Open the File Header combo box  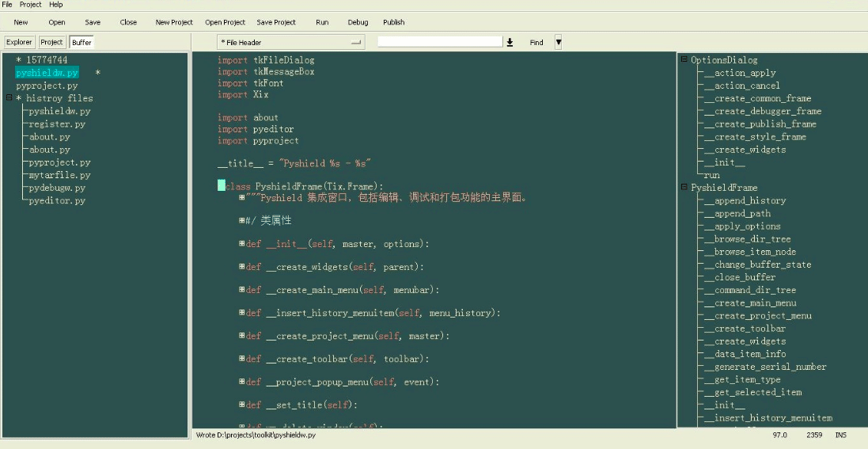tap(290, 42)
